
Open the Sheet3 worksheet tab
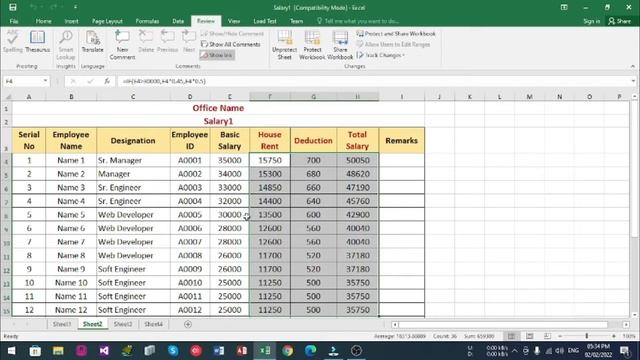[122, 324]
